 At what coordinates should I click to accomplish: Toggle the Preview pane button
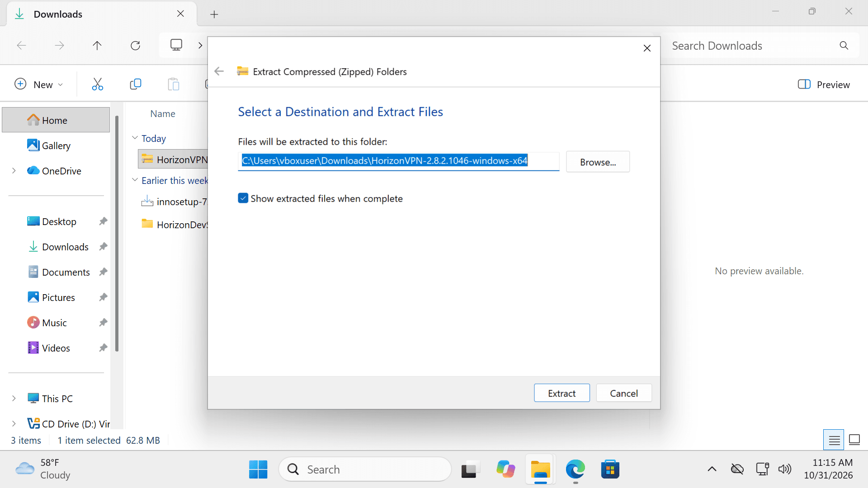824,84
